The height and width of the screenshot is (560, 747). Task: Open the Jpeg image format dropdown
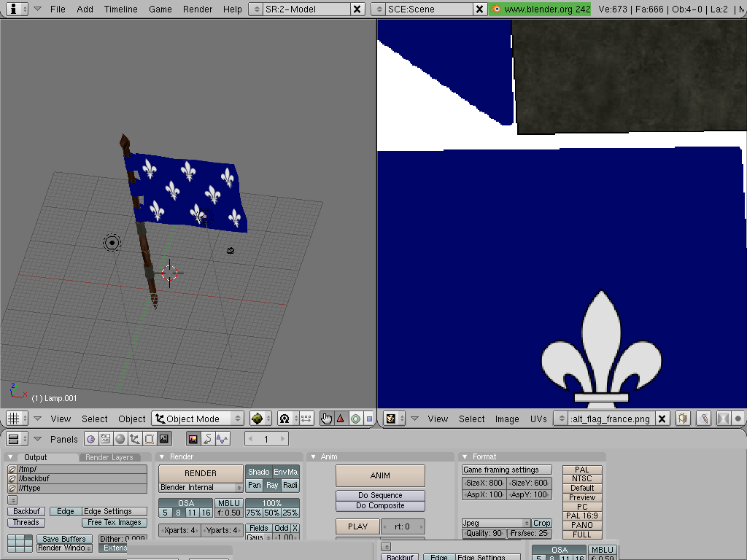click(x=496, y=523)
